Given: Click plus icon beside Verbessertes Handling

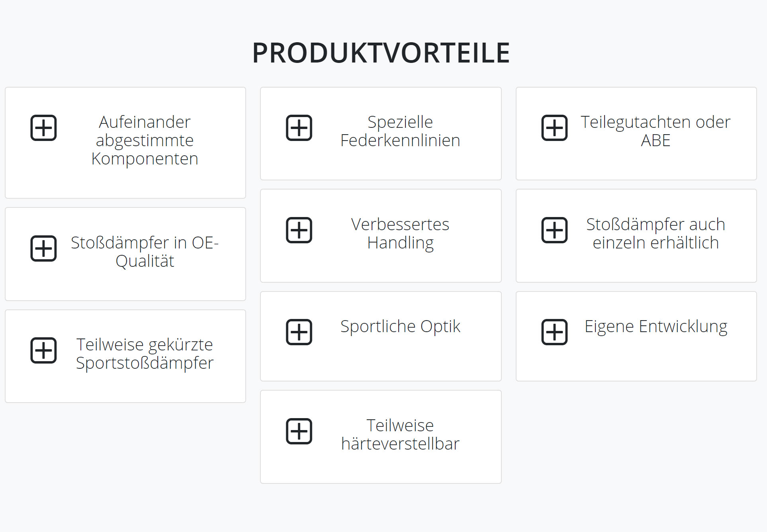Looking at the screenshot, I should 299,230.
